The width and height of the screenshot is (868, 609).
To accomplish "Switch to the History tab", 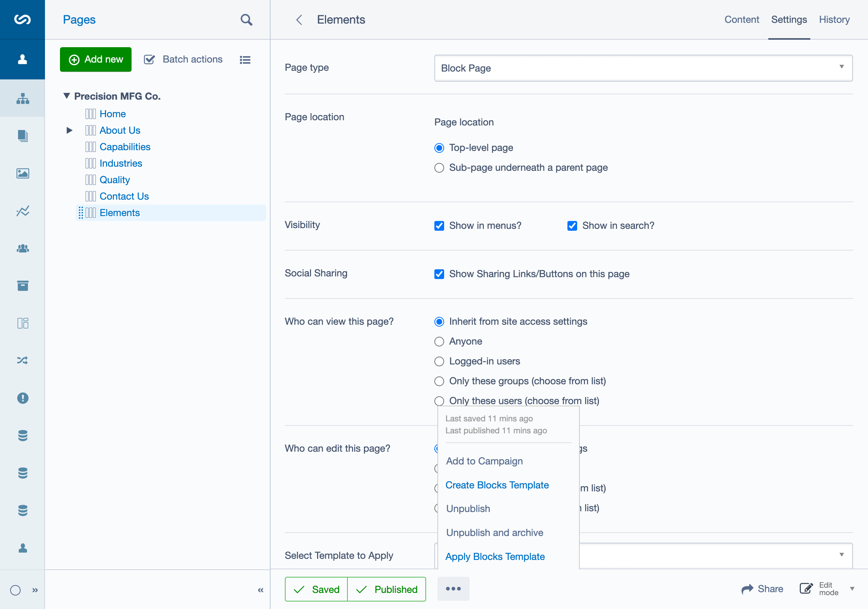I will click(834, 19).
